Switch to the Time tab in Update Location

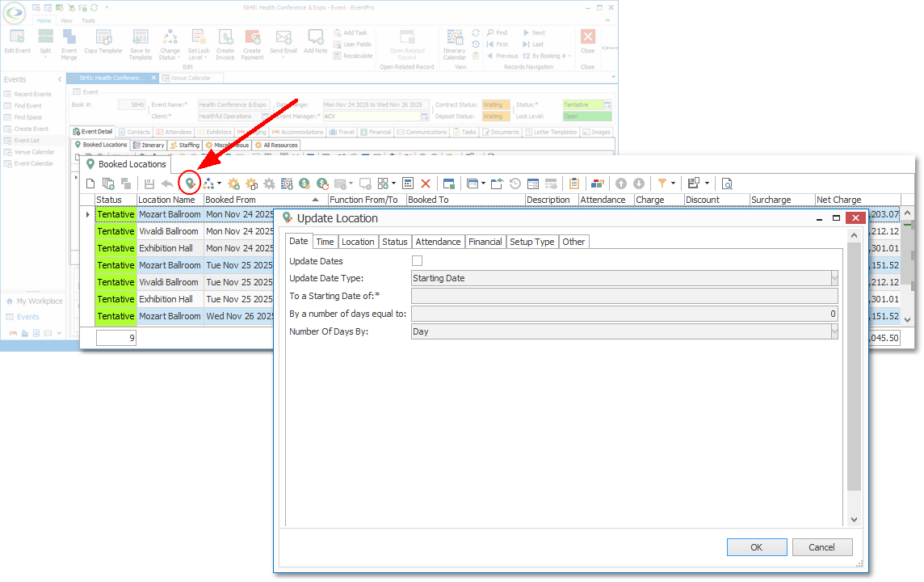(325, 242)
